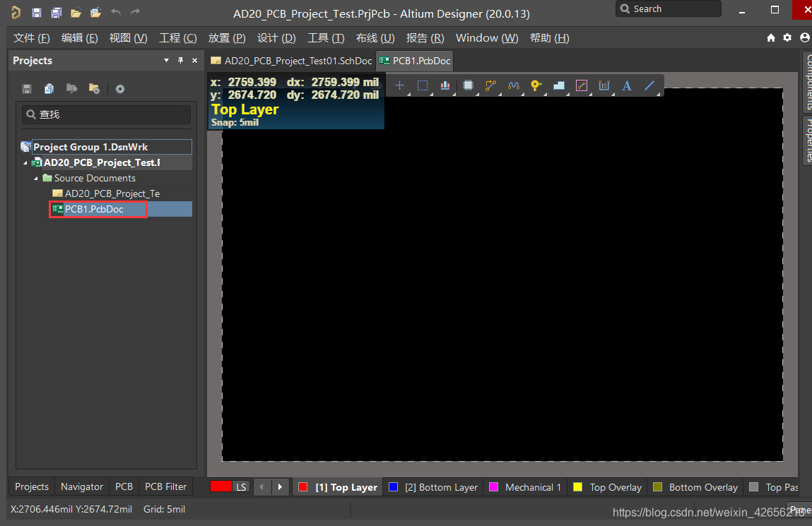Open the 布线 (U) menu
Viewport: 812px width, 526px height.
tap(375, 37)
